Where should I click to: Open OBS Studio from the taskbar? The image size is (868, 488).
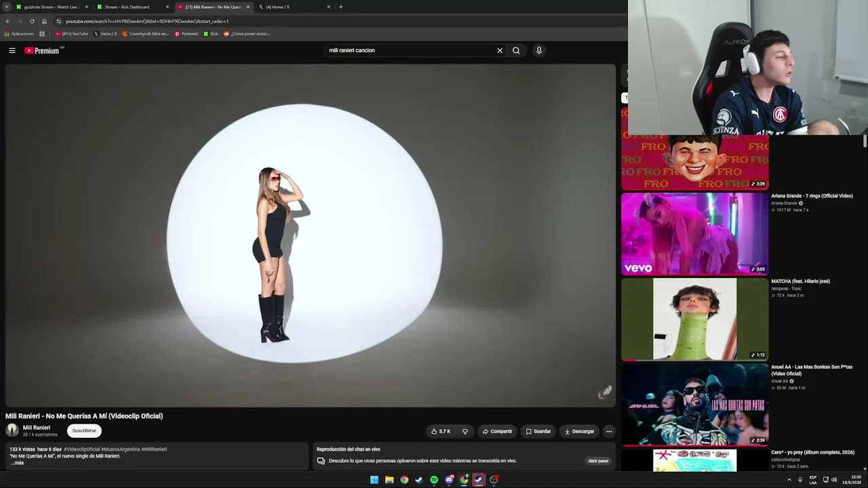coord(494,480)
